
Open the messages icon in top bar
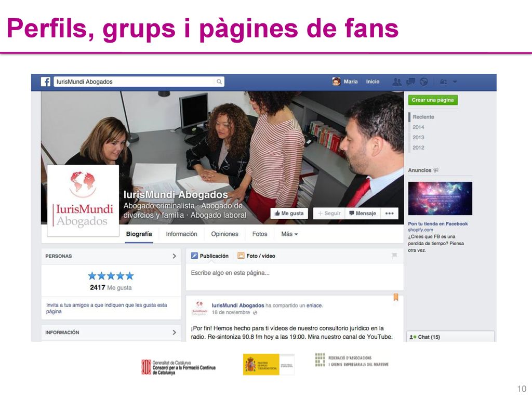410,82
